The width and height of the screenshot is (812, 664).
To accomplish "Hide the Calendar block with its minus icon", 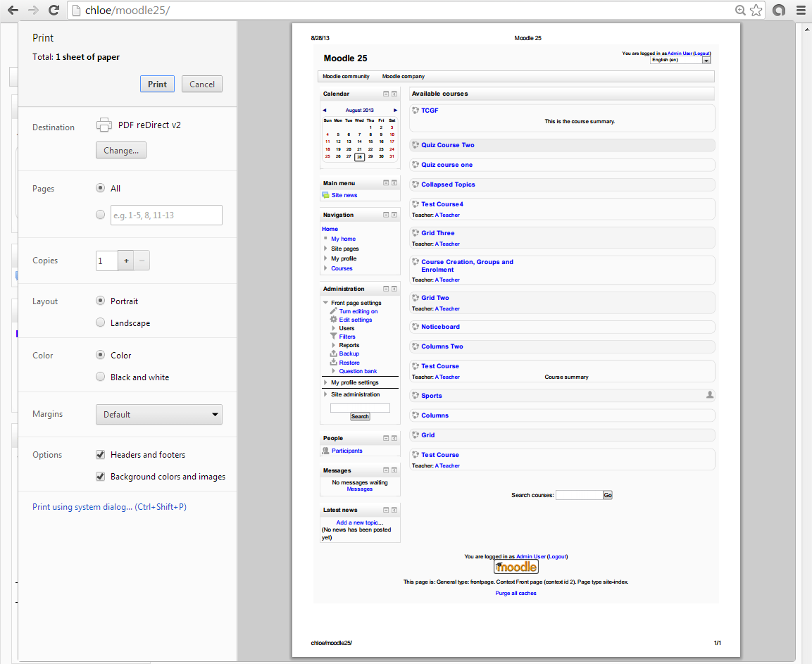I will (386, 94).
